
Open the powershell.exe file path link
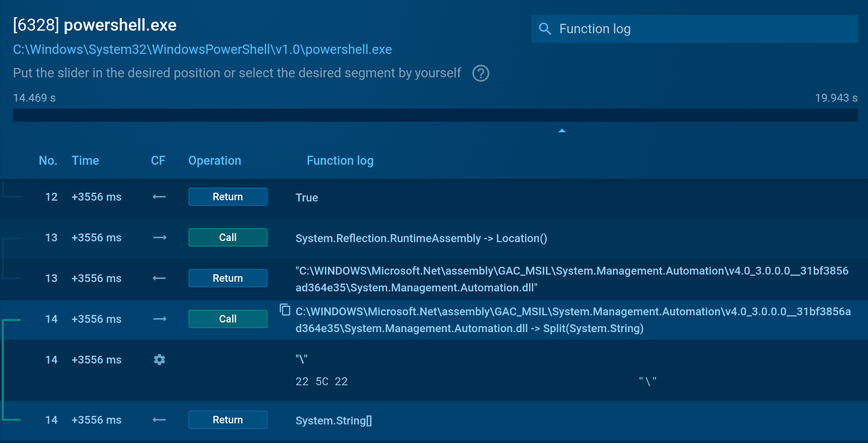click(x=202, y=49)
